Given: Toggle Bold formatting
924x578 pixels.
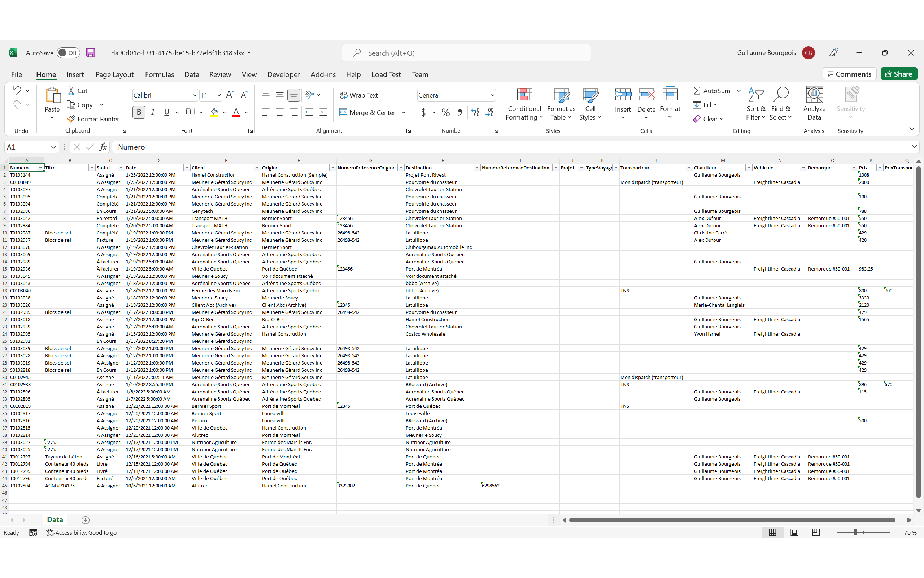Looking at the screenshot, I should (139, 112).
